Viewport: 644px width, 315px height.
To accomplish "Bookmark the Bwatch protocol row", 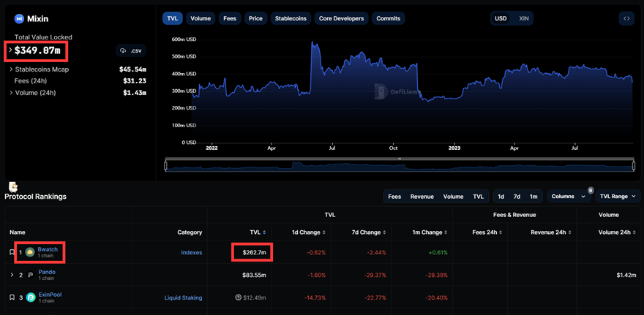I will [x=12, y=252].
